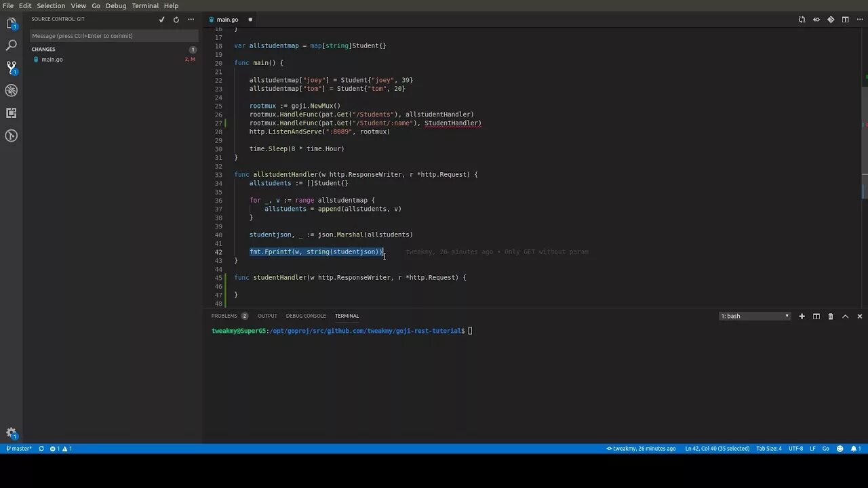Click the git diamond icon in editor toolbar
The image size is (868, 488).
[831, 20]
